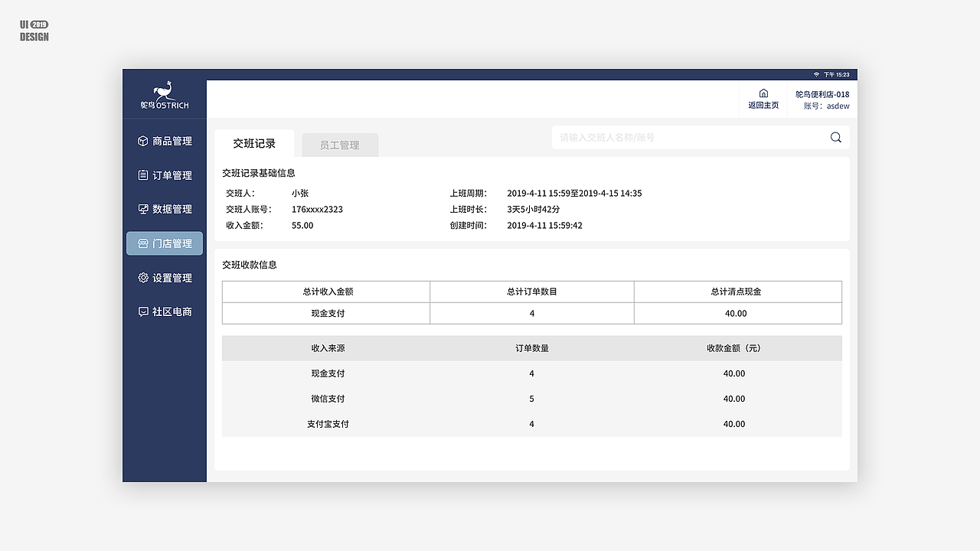This screenshot has width=980, height=551.
Task: Click the 交班人账号 field label
Action: [x=249, y=210]
